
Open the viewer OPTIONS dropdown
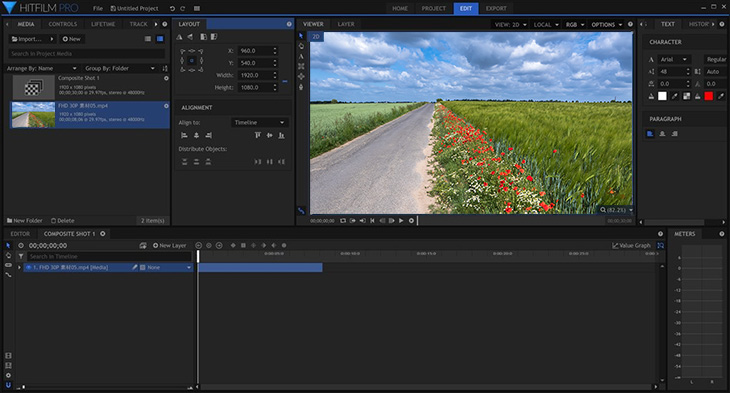click(607, 25)
